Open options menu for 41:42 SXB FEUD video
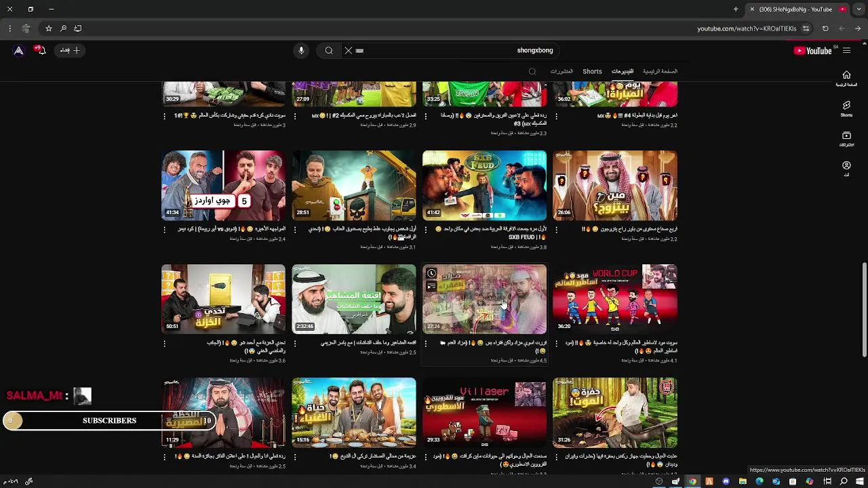868x488 pixels. pos(425,230)
